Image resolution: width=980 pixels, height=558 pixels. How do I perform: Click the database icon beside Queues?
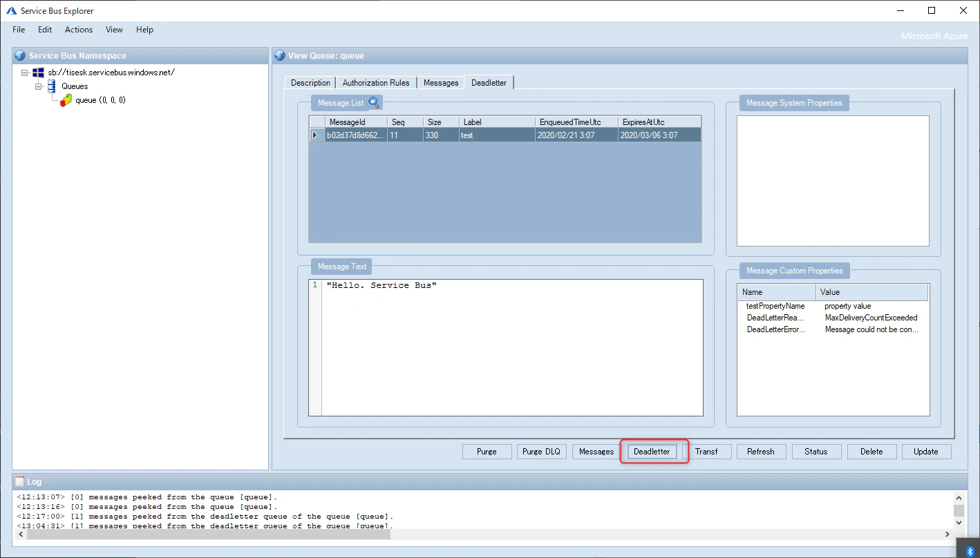point(51,86)
